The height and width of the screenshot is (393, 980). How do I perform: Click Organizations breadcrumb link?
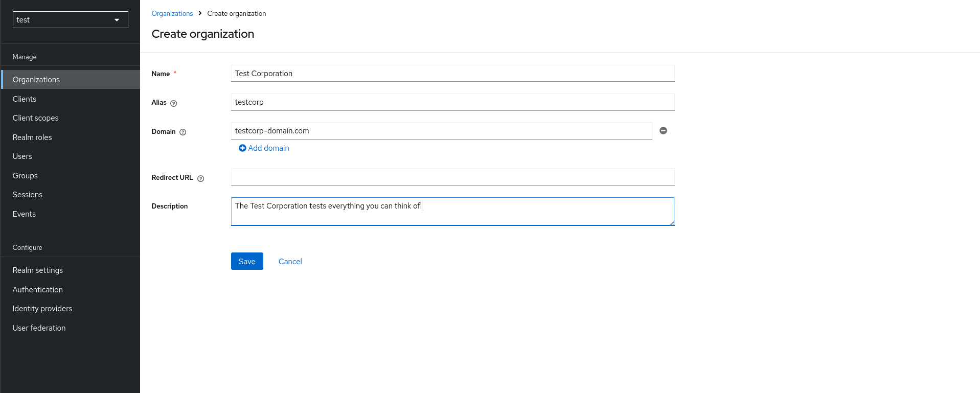tap(172, 14)
